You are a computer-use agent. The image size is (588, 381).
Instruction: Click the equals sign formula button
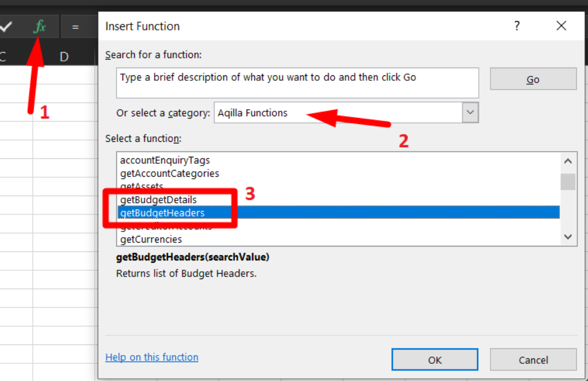(75, 27)
